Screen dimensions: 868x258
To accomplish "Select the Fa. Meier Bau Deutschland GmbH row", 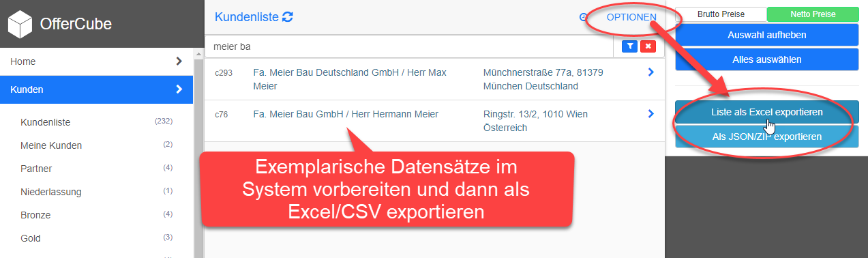I will click(x=434, y=79).
